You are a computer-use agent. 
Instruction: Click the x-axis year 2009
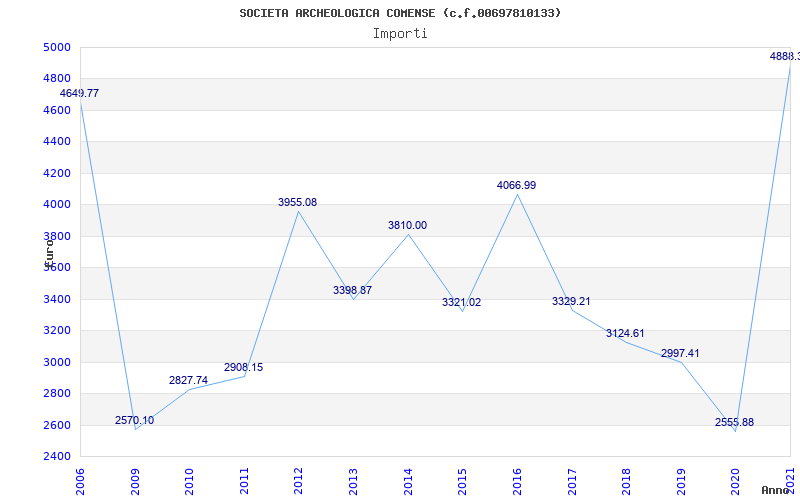[135, 481]
